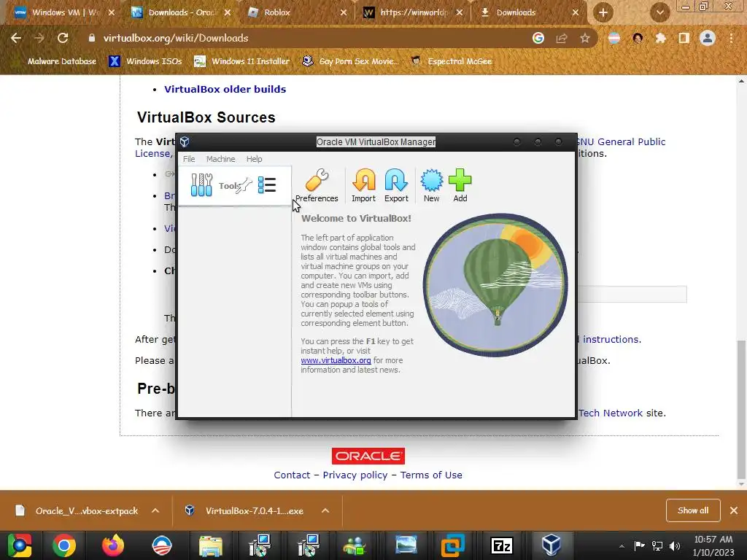Image resolution: width=747 pixels, height=560 pixels.
Task: Open the Tools list menu icon
Action: click(x=267, y=185)
